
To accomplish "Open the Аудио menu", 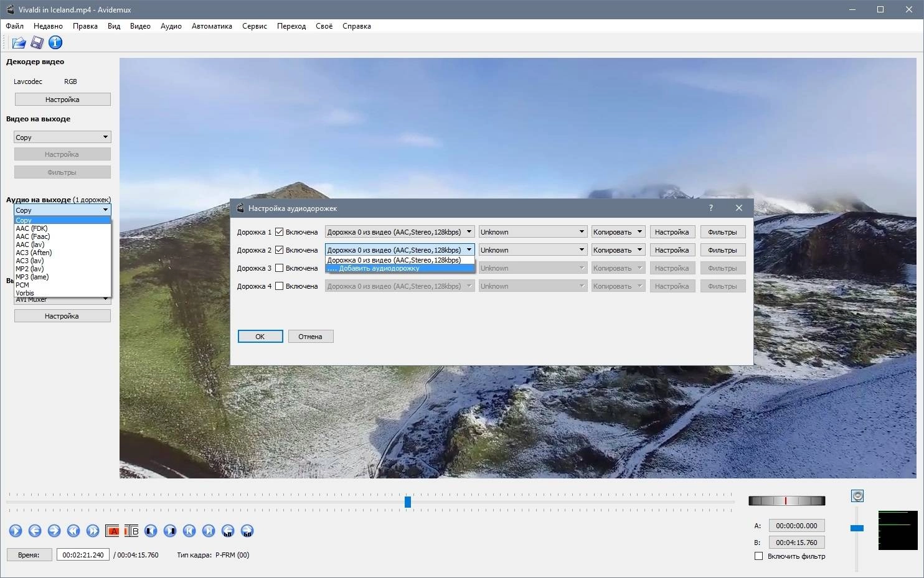I will 171,26.
